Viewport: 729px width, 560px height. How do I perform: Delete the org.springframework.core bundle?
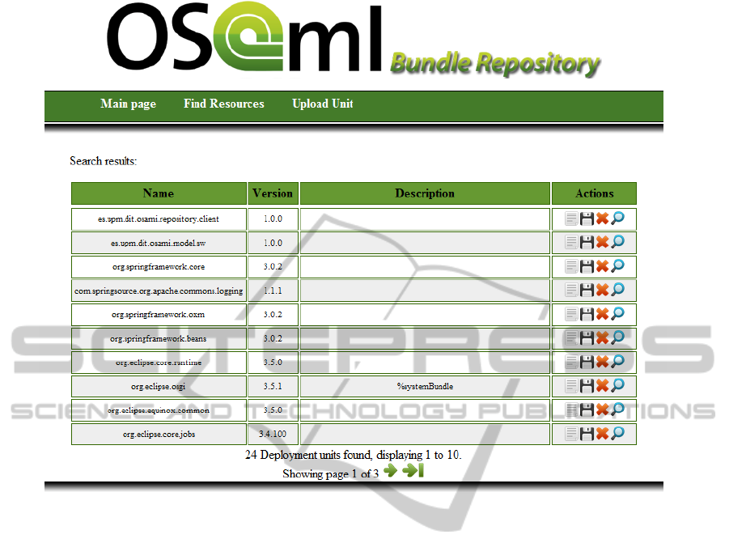[x=602, y=266]
